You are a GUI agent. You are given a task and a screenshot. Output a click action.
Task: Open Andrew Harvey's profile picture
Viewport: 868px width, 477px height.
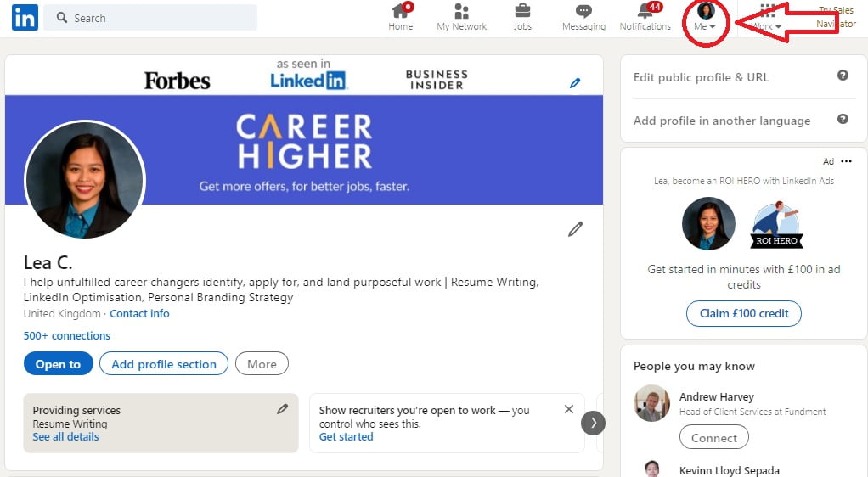click(651, 403)
